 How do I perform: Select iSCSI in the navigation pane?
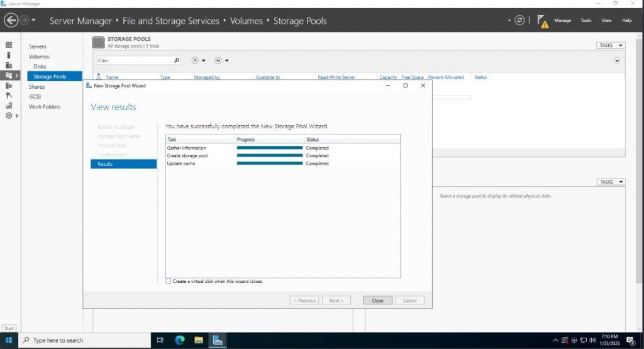coord(35,96)
